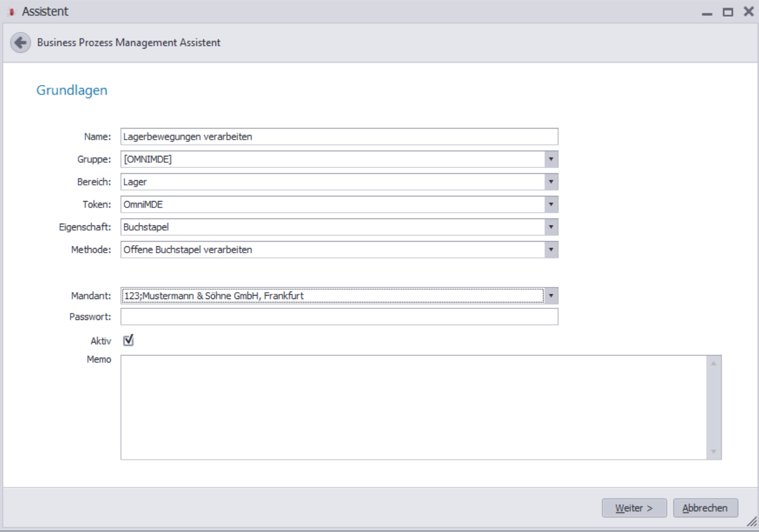This screenshot has height=532, width=759.
Task: Close the Assistent window
Action: pos(748,12)
